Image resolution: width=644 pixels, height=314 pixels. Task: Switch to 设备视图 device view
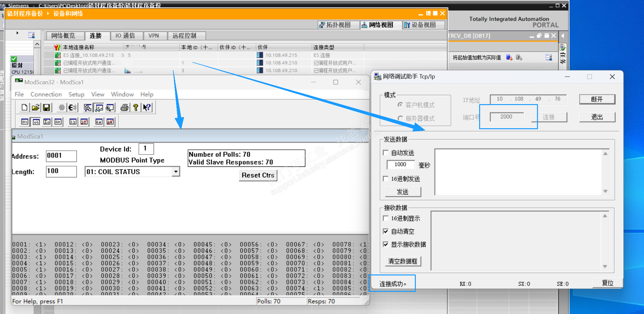[424, 25]
